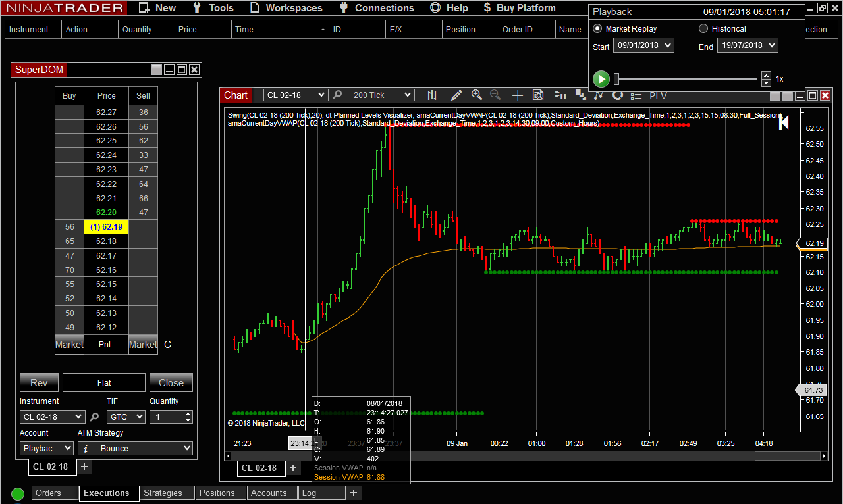Select the CL 02-18 chart tab

[261, 468]
